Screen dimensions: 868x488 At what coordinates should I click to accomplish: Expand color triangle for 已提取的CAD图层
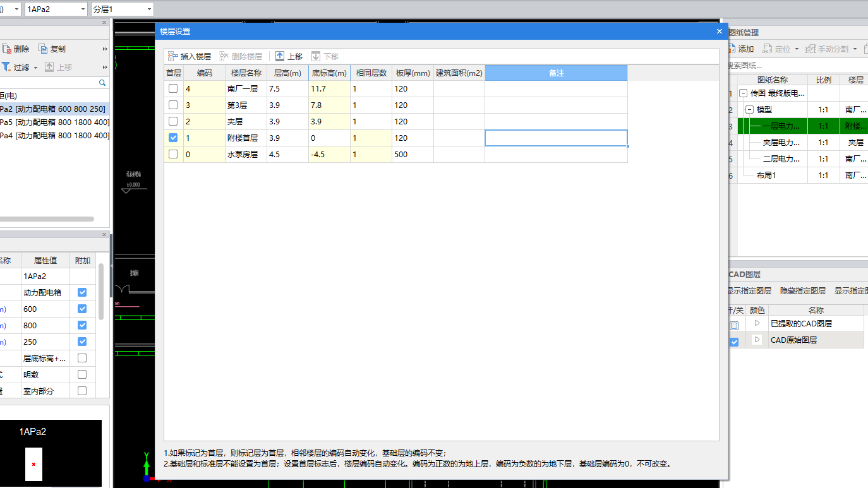(757, 323)
